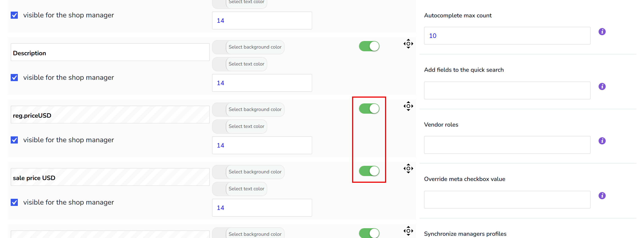Click the move handle icon for reg.priceUSD row
The image size is (644, 238).
(408, 106)
